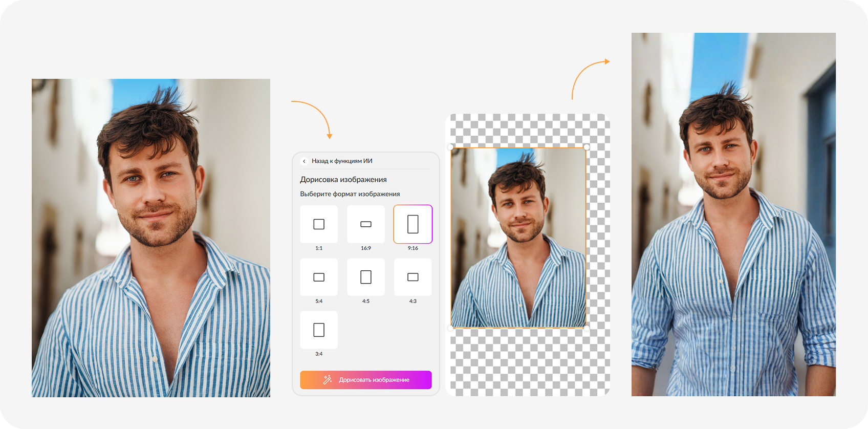Viewport: 868px width, 429px height.
Task: Click the top-right crop handle on the canvas
Action: [x=587, y=147]
